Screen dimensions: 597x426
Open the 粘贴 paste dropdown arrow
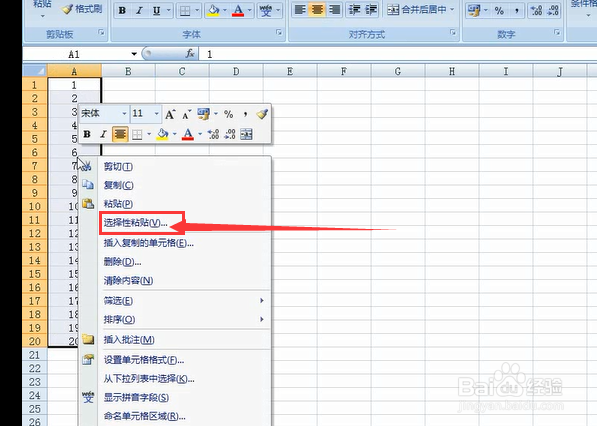coord(43,16)
